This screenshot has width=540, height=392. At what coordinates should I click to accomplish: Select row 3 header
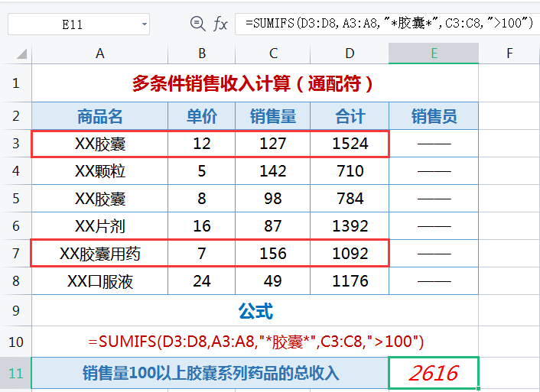point(16,144)
